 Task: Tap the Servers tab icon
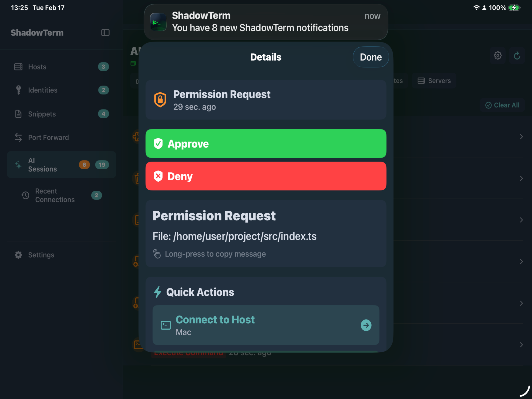(421, 81)
